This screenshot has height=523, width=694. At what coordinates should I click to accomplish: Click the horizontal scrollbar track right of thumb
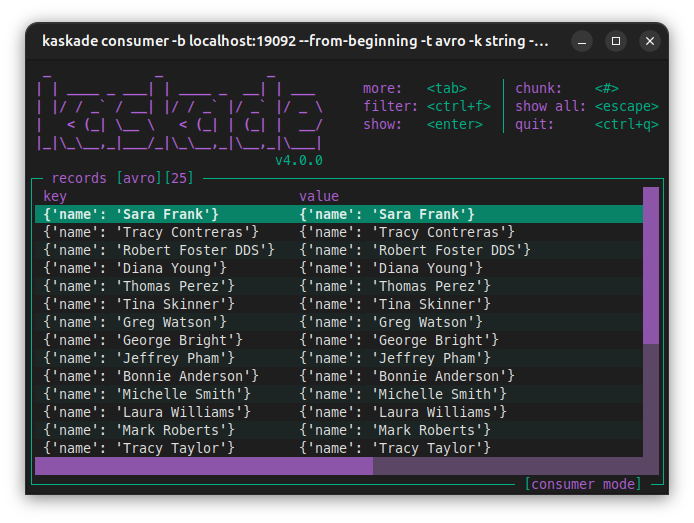pyautogui.click(x=508, y=466)
